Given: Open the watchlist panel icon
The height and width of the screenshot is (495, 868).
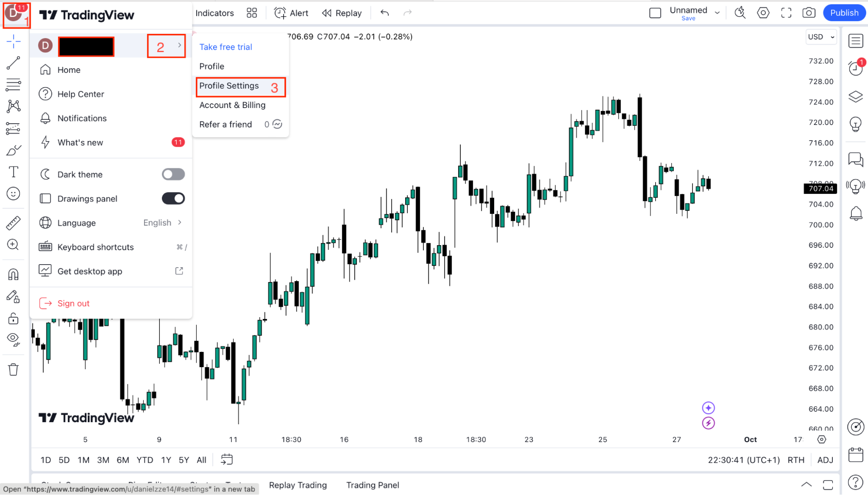Looking at the screenshot, I should [x=855, y=41].
